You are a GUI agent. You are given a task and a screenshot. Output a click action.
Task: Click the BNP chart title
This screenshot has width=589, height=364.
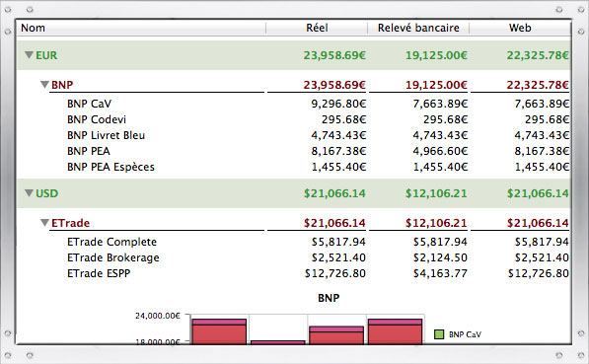coord(329,298)
